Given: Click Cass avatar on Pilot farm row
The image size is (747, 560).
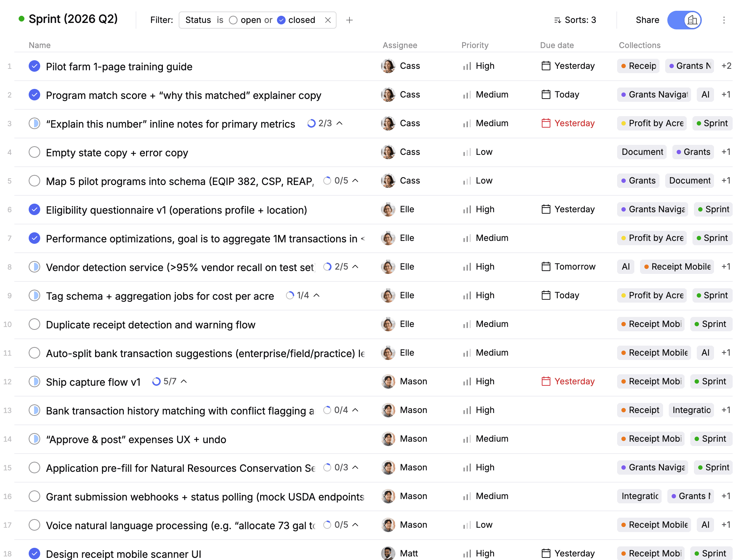Looking at the screenshot, I should (x=388, y=66).
